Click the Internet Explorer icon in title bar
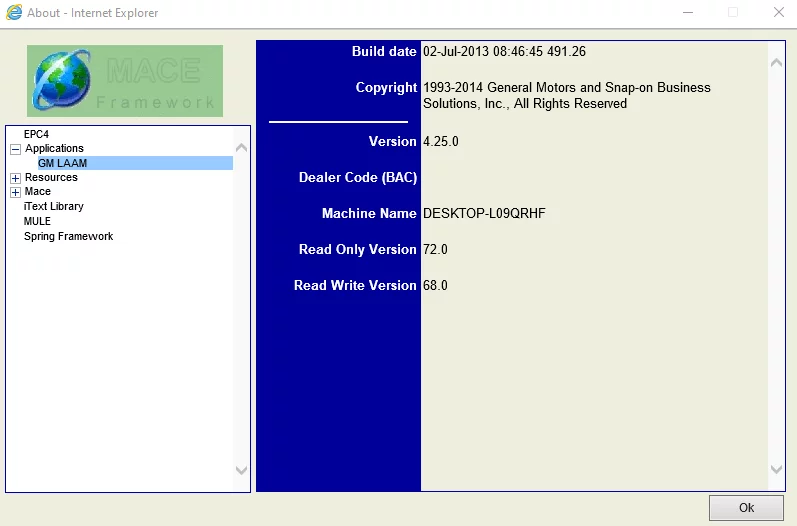 coord(14,13)
